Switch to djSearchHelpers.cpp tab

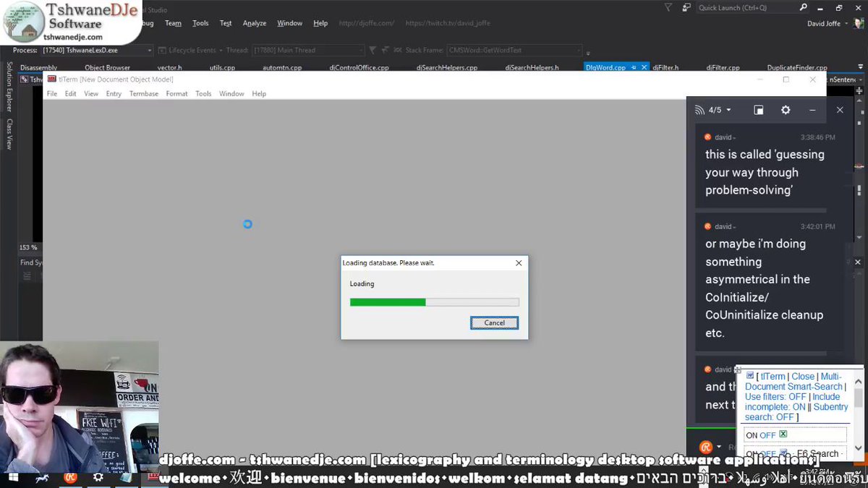[x=447, y=67]
